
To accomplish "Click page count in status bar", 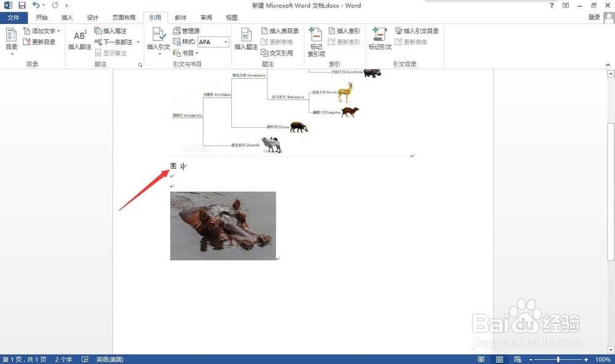I will point(25,359).
